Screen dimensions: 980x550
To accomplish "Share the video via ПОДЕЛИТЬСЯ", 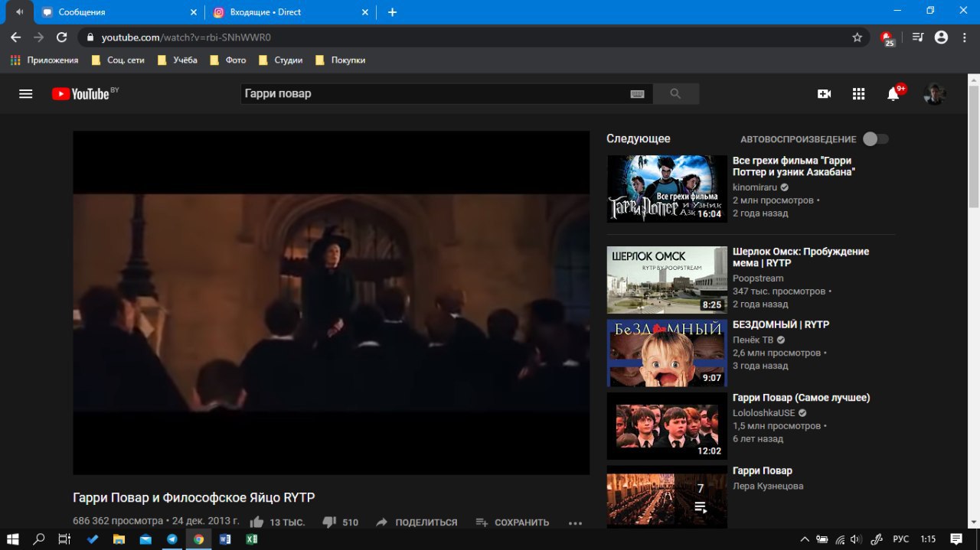I will 416,522.
